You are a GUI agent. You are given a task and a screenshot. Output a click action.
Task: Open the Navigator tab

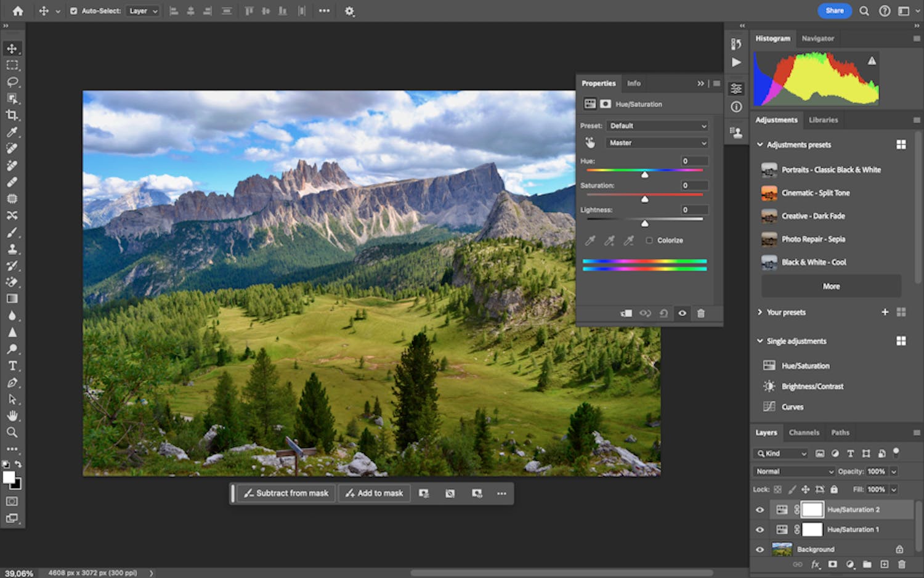click(x=817, y=38)
